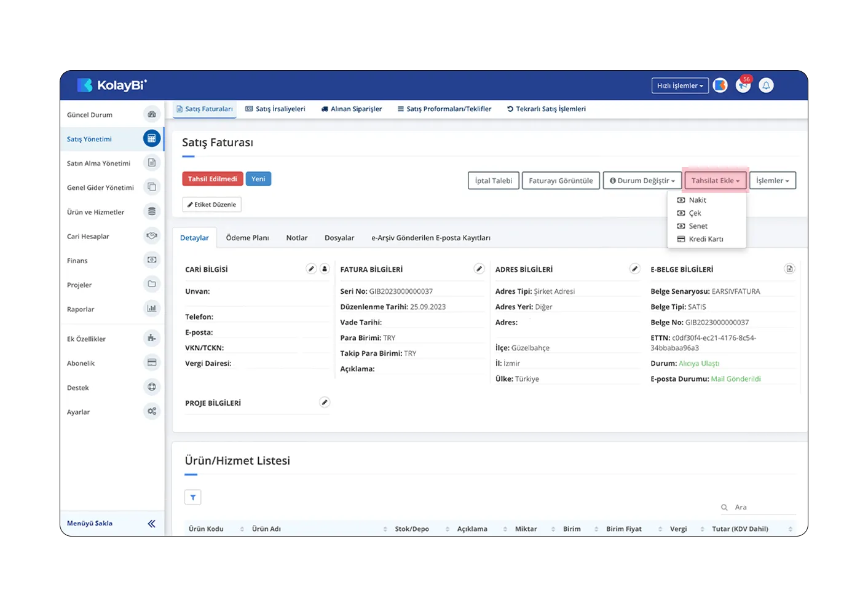Viewport: 868px width, 590px height.
Task: Click the Satın Alma Yönetimi document icon
Action: point(152,163)
